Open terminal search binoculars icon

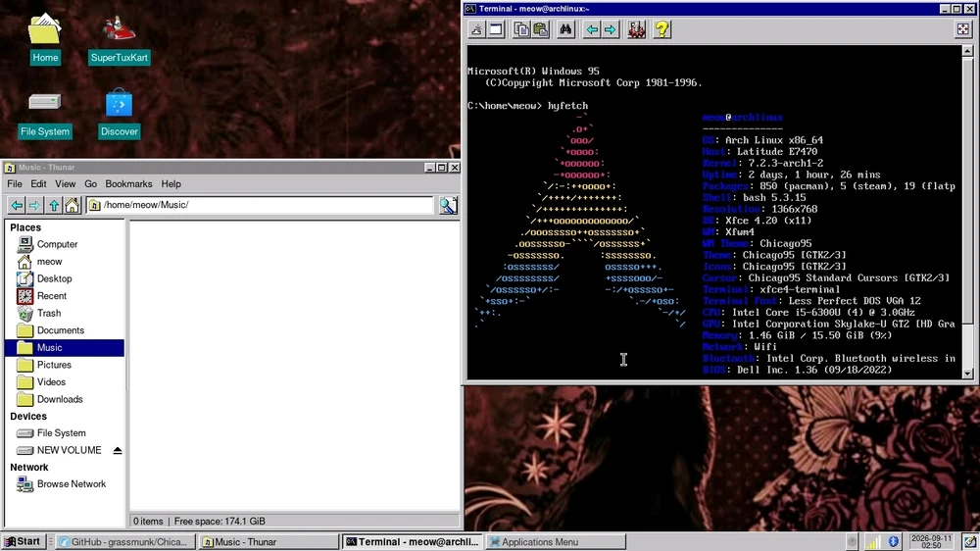[565, 29]
